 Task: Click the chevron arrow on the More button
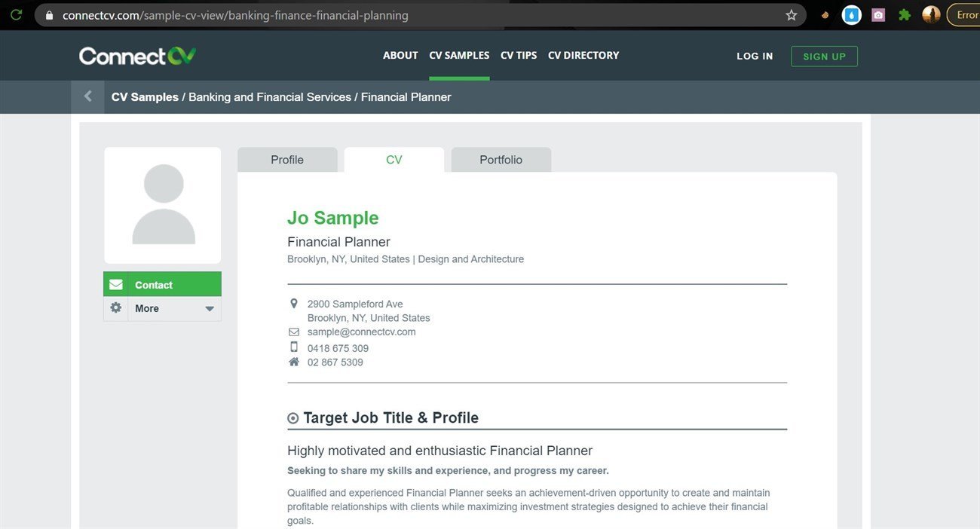[x=209, y=308]
